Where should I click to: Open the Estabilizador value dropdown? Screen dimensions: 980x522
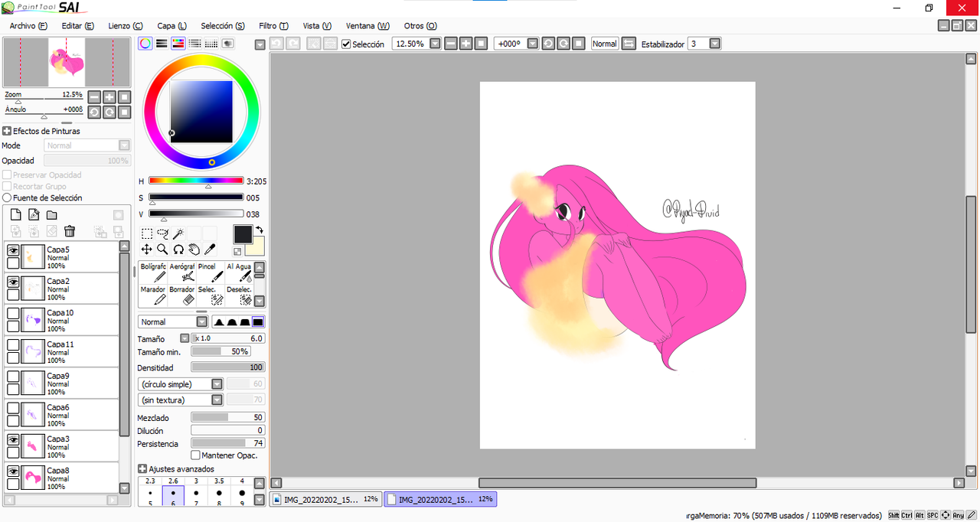pos(715,44)
